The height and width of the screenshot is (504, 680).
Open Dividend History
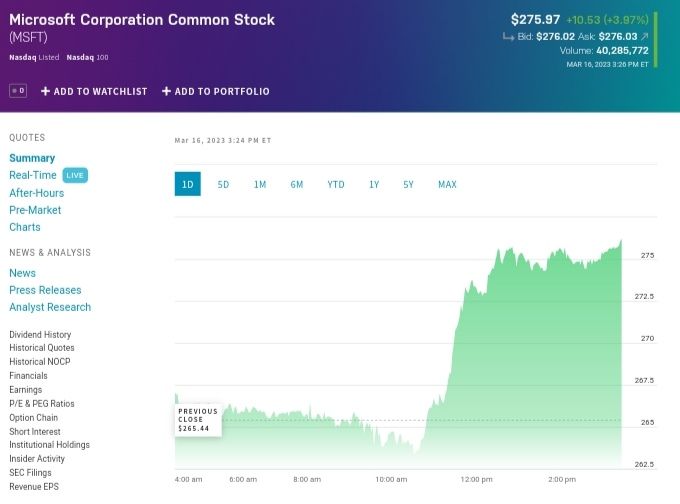click(x=40, y=334)
